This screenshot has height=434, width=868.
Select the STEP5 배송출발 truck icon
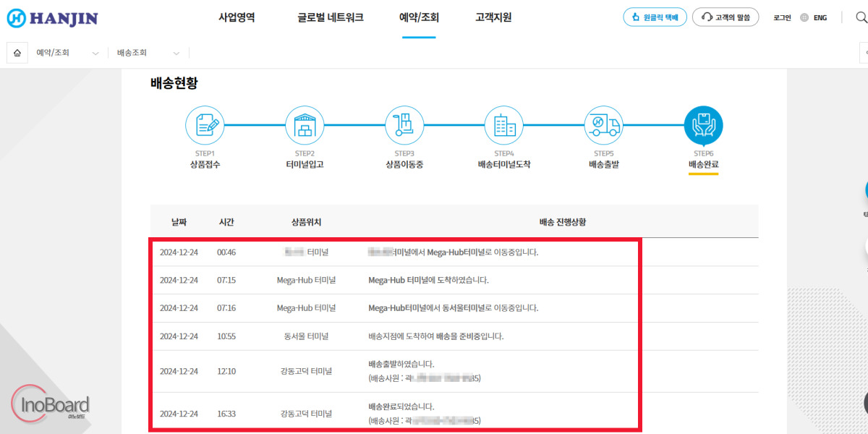tap(604, 125)
